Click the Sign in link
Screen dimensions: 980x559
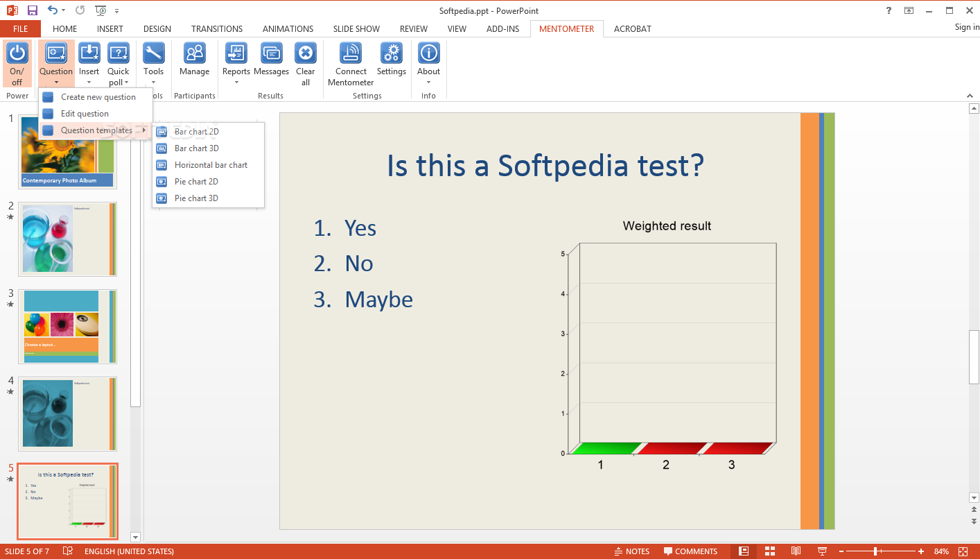[x=967, y=27]
